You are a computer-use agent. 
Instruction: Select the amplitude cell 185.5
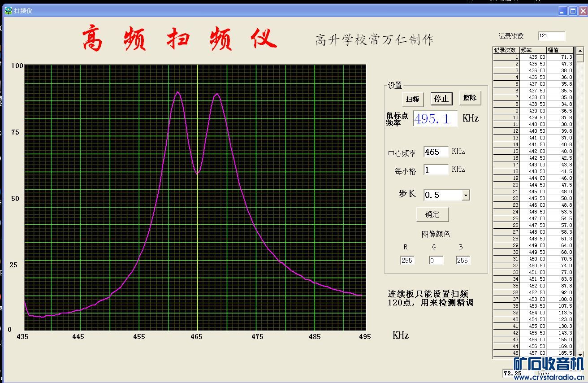pyautogui.click(x=560, y=353)
